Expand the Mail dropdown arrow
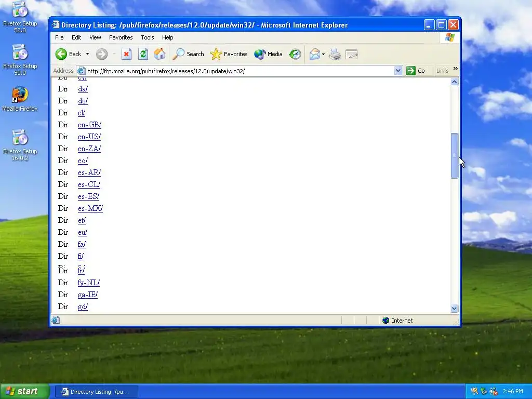Image resolution: width=532 pixels, height=399 pixels. click(323, 54)
